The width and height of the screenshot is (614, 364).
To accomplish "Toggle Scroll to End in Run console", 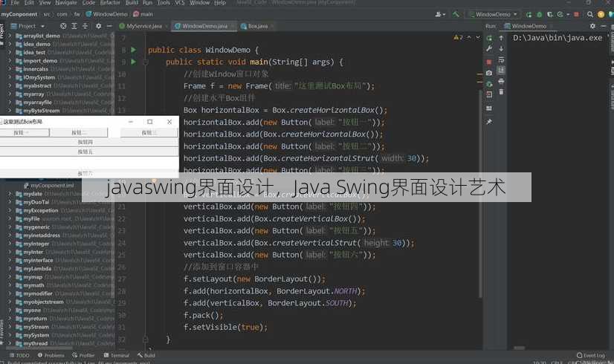I will [501, 71].
